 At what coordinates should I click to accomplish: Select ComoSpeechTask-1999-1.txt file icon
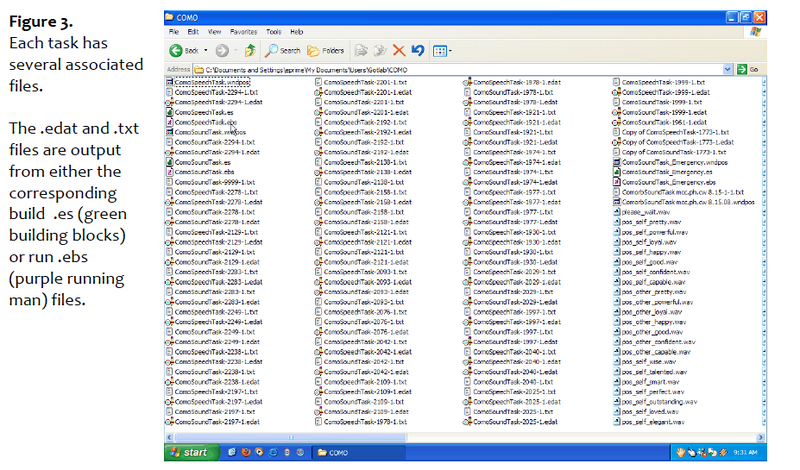point(616,82)
